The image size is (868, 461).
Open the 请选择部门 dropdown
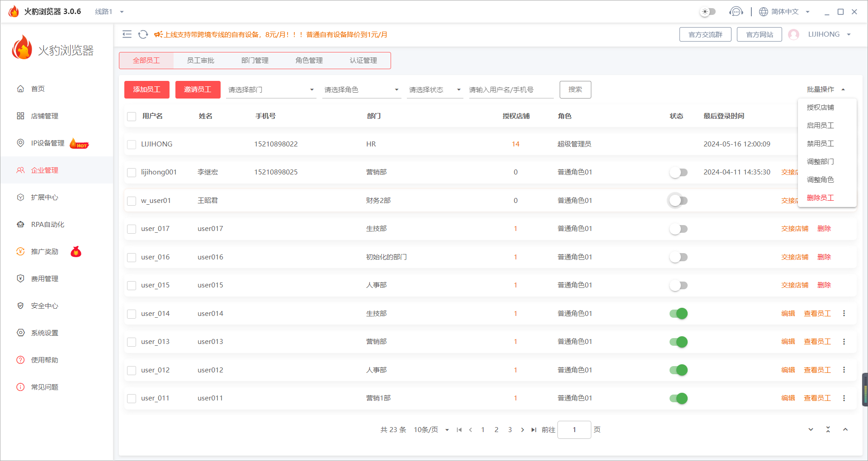point(271,89)
